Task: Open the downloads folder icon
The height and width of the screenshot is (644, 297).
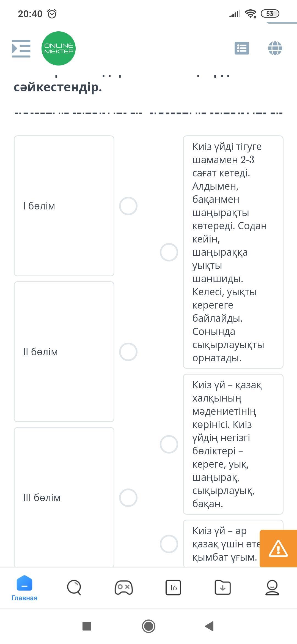Action: pos(222,587)
